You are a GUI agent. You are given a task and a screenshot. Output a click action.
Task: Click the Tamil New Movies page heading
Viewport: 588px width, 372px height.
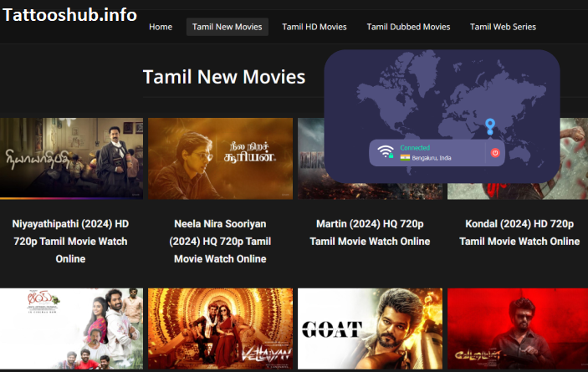click(x=224, y=77)
